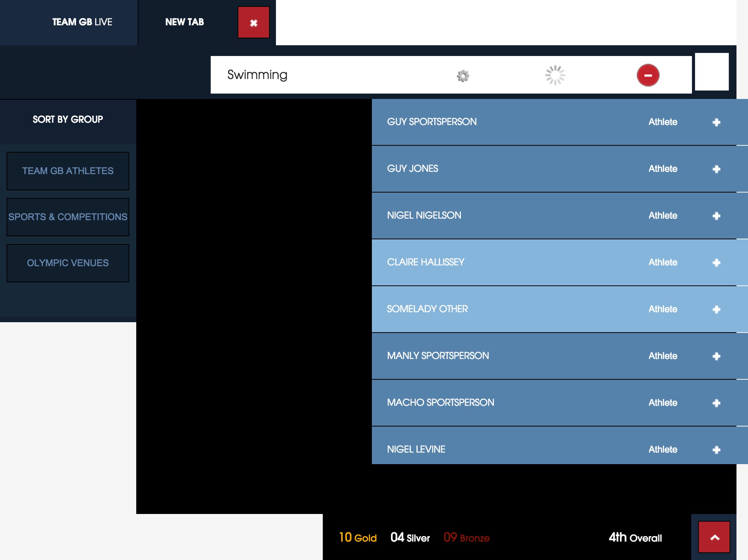Open OLYMPIC VENUES group
Image resolution: width=748 pixels, height=560 pixels.
[68, 263]
